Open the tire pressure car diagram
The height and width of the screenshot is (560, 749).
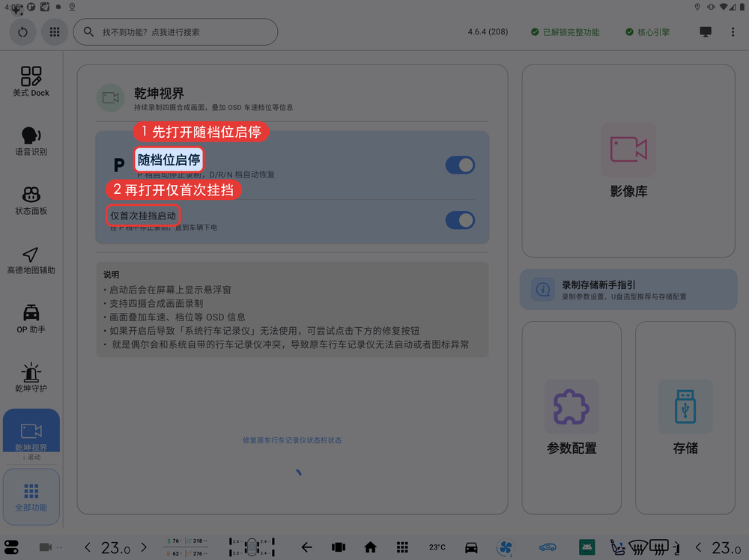[x=252, y=547]
